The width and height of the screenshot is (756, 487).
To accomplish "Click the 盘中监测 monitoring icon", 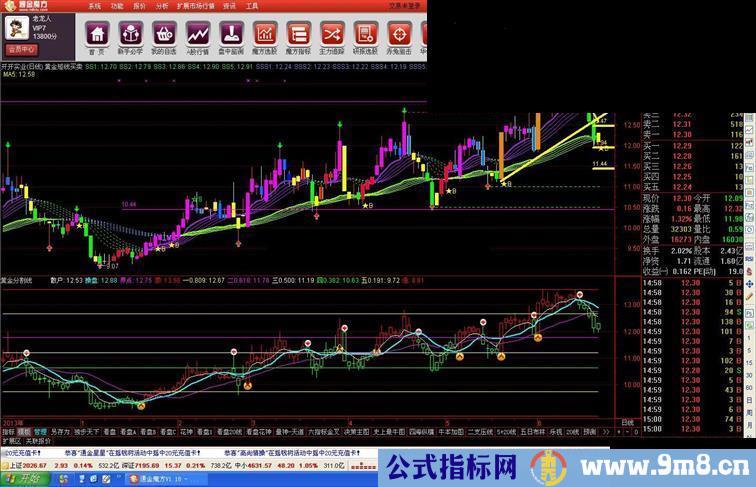I will [230, 37].
